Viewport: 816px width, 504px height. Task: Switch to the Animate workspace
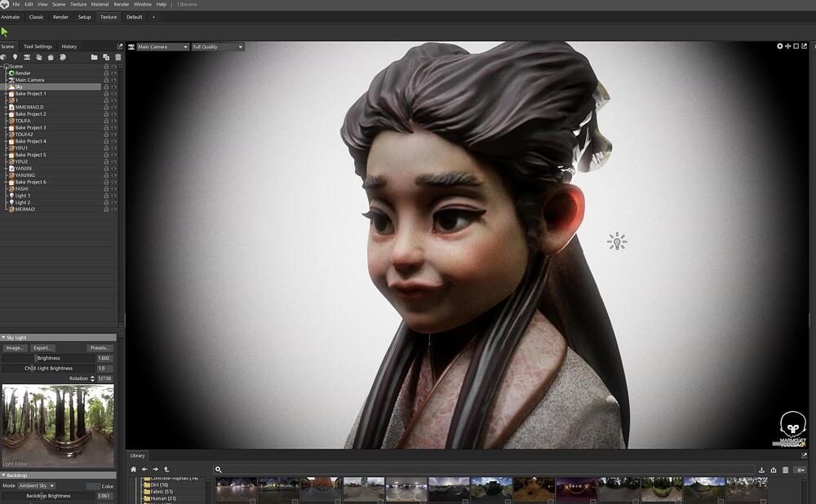tap(11, 17)
